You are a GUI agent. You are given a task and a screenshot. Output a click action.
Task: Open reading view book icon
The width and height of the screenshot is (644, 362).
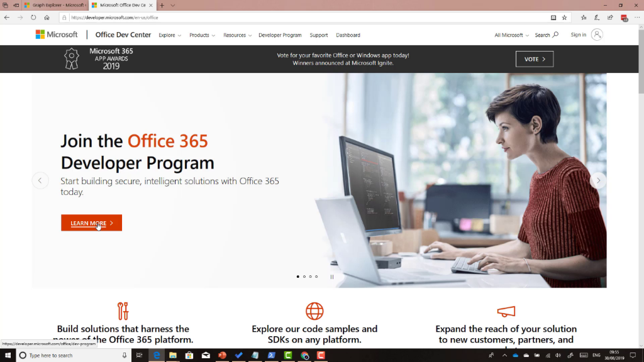coord(553,18)
